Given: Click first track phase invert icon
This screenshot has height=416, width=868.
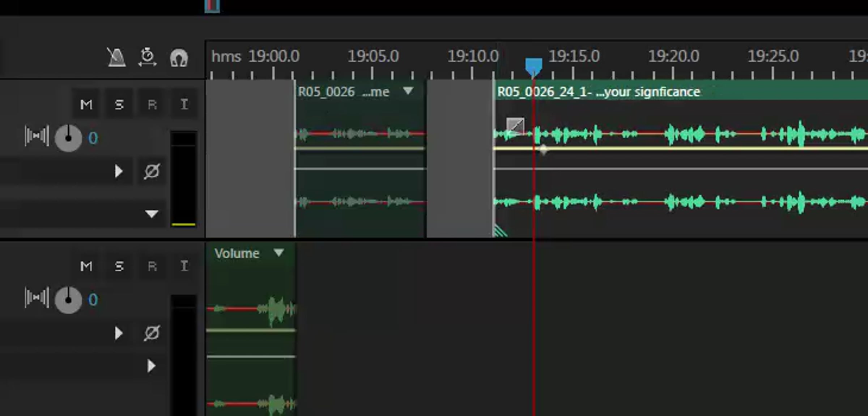Looking at the screenshot, I should (x=152, y=171).
